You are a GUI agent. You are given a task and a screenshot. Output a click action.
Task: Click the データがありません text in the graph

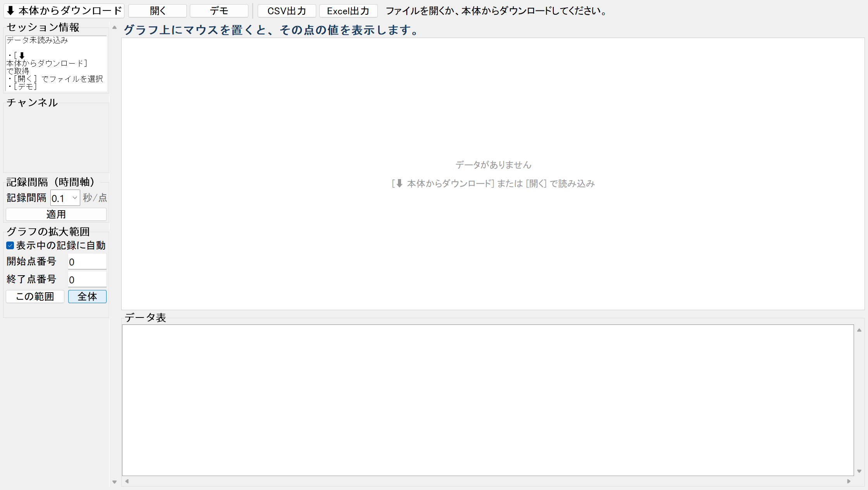pos(493,165)
